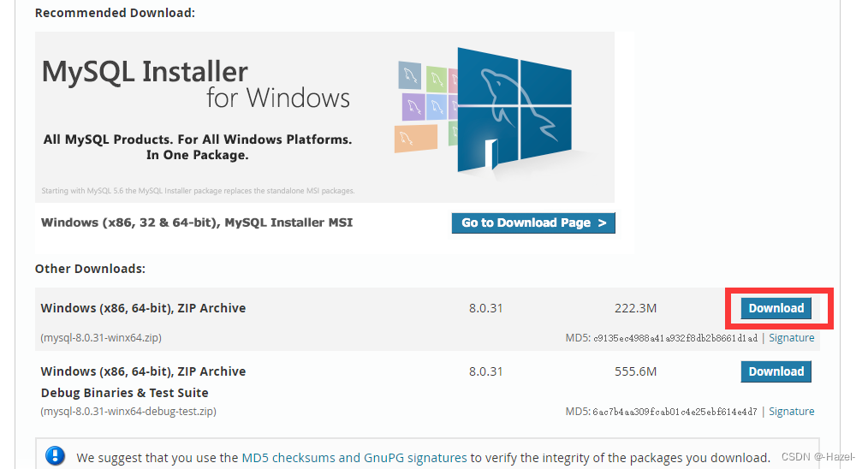Click the first Windows (x86, 64-bit), ZIP Archive title
868x469 pixels.
coord(143,308)
